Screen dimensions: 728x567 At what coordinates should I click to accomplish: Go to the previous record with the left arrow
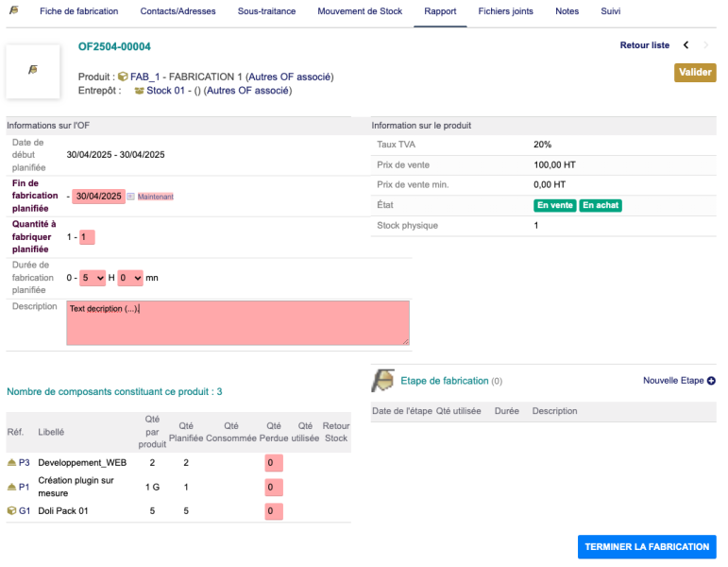pos(686,45)
